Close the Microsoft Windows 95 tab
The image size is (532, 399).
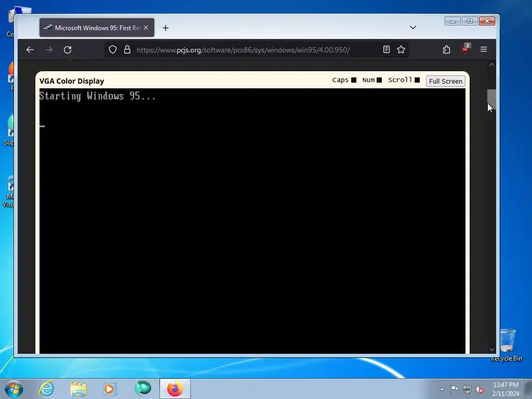[146, 28]
